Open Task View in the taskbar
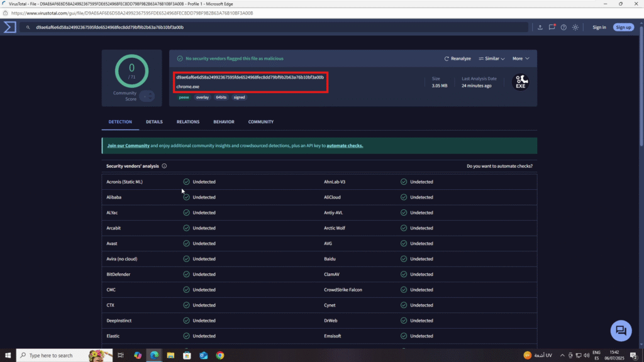 120,356
